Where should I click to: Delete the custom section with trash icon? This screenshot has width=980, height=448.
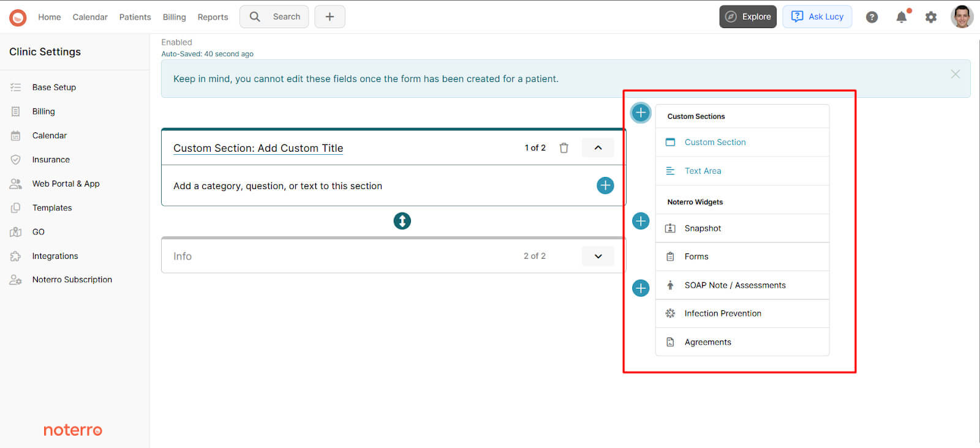tap(563, 148)
